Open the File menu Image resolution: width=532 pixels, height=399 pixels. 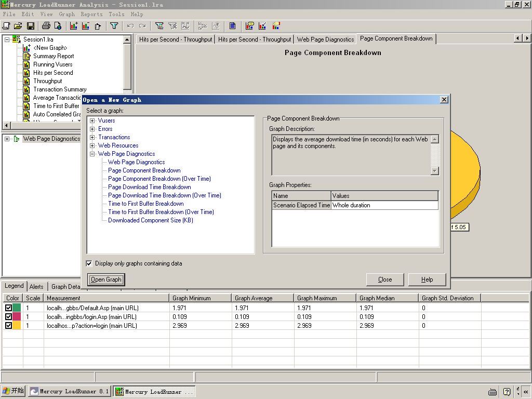coord(9,14)
